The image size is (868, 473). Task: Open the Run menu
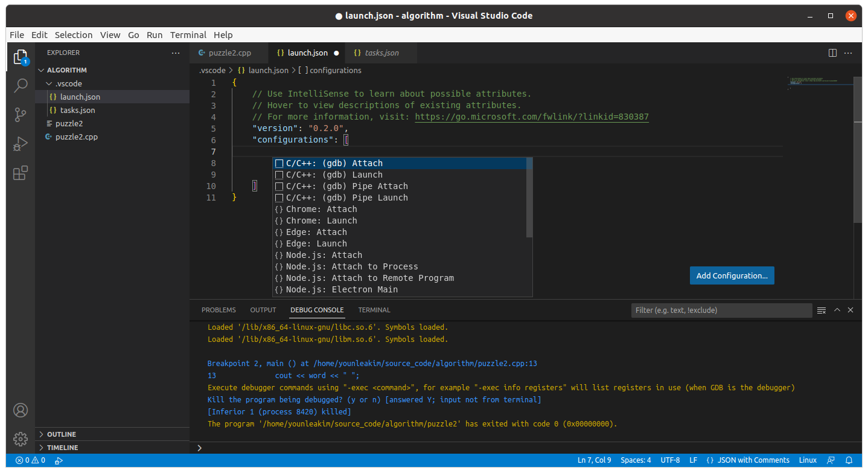coord(155,35)
